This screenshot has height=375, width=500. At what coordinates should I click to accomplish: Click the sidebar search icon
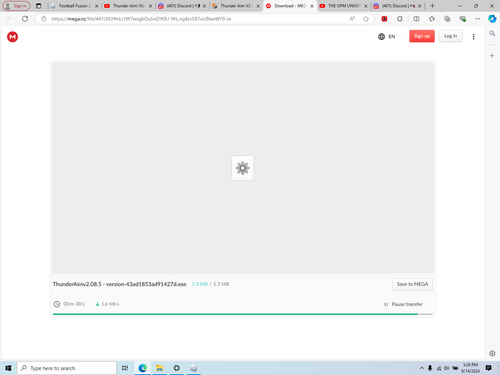(492, 33)
